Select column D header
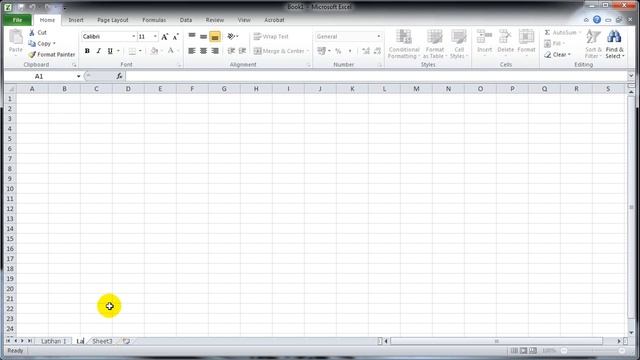 tap(128, 89)
